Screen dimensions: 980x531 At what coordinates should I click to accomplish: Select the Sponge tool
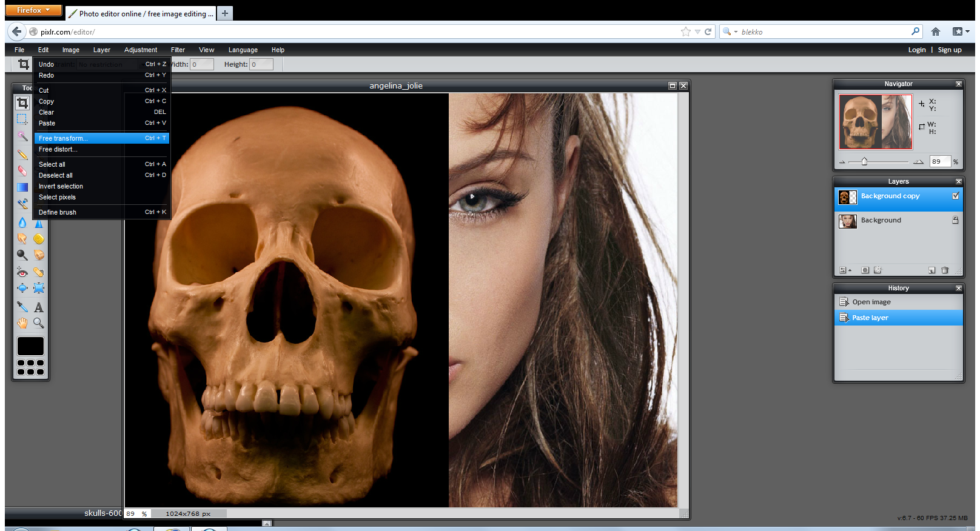click(39, 238)
